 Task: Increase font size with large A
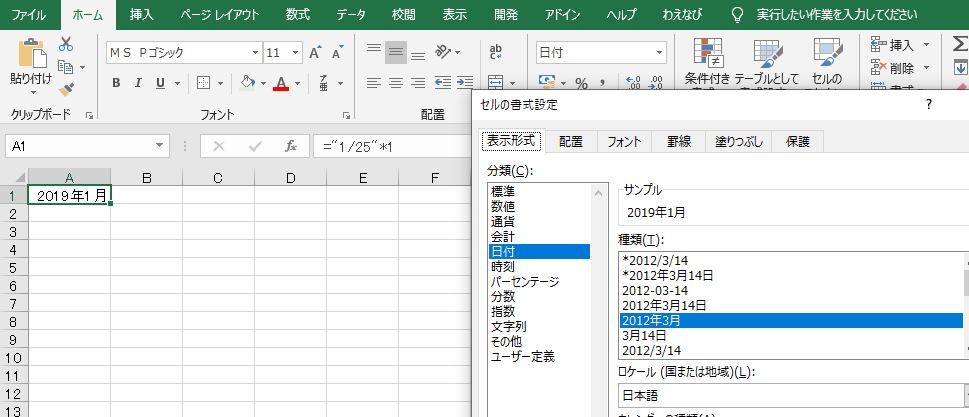pyautogui.click(x=315, y=53)
